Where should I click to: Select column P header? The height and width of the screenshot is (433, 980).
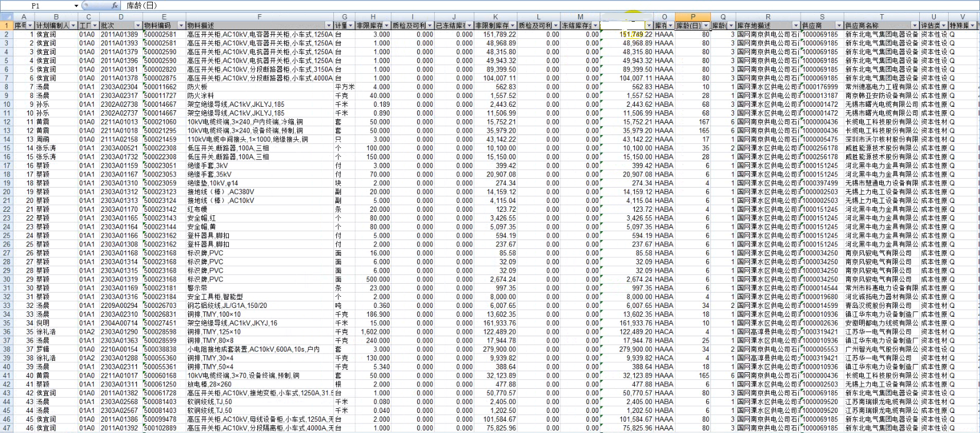pos(693,17)
